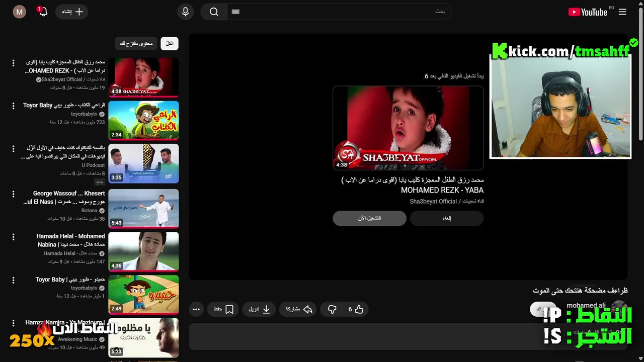Cancel autoplay with the إلغاء button
Viewport: 644px width, 362px height.
(x=447, y=218)
